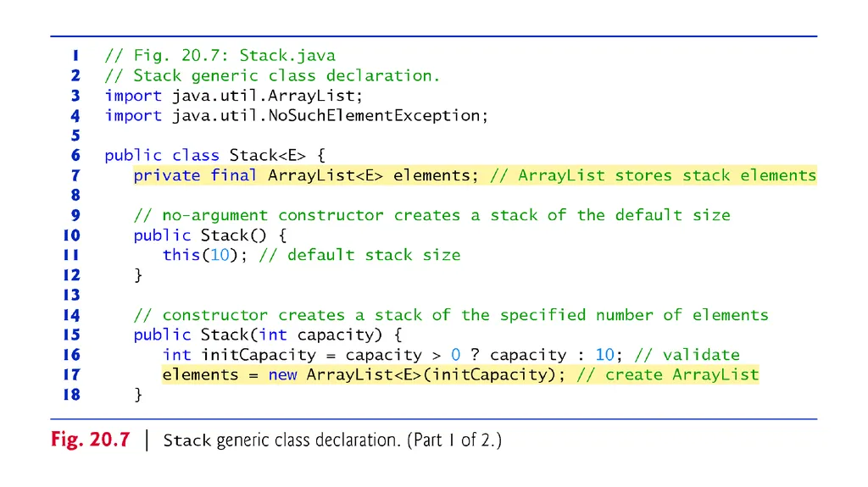Click 'public Stack() {' on line 10
Screen dimensions: 868x487
point(210,235)
